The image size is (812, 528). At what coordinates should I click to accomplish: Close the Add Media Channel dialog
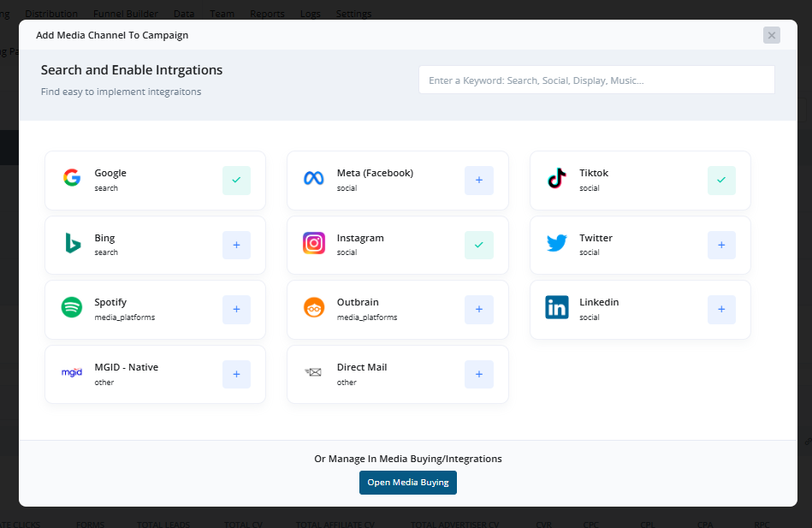[772, 35]
